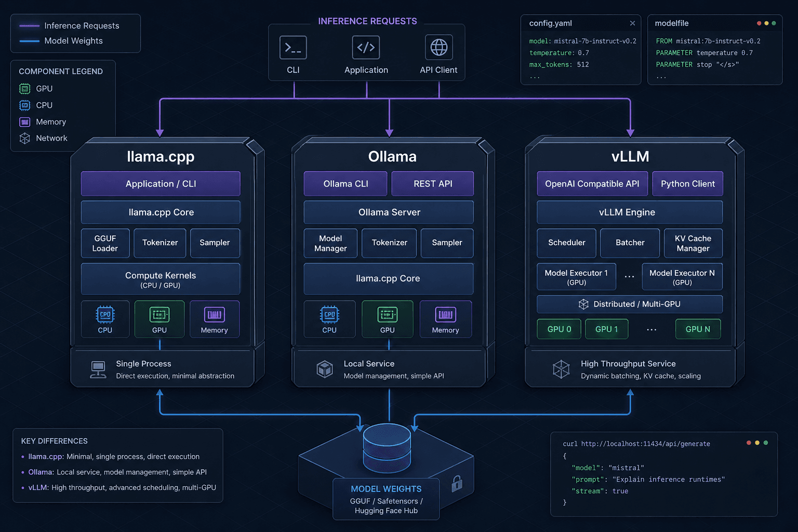Click the CLI terminal icon
798x532 pixels.
tap(293, 48)
